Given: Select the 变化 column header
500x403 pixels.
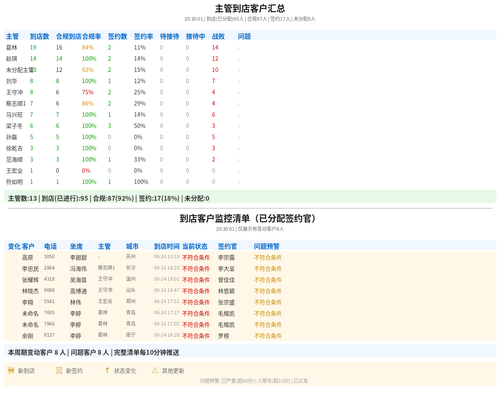Looking at the screenshot, I should tap(14, 246).
